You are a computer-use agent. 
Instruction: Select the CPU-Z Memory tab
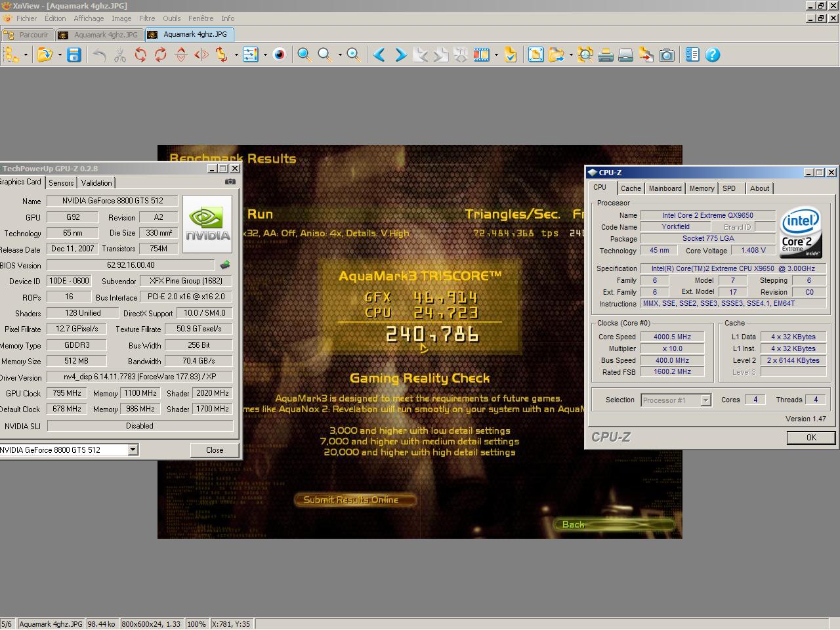702,188
